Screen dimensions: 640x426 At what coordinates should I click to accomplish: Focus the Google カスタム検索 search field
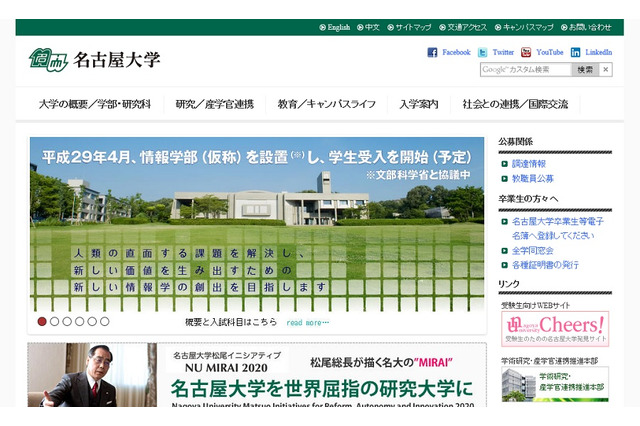[525, 70]
